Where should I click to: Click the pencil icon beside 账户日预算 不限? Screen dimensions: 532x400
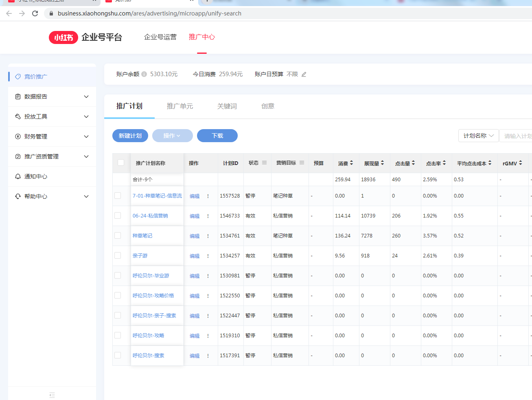click(303, 74)
